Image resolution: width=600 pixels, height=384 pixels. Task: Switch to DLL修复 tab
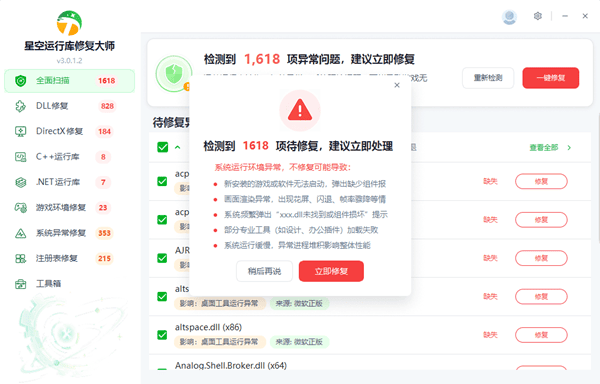click(x=69, y=106)
